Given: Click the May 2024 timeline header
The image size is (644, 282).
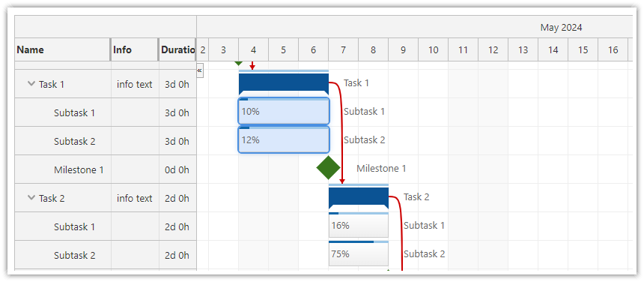Looking at the screenshot, I should [561, 28].
